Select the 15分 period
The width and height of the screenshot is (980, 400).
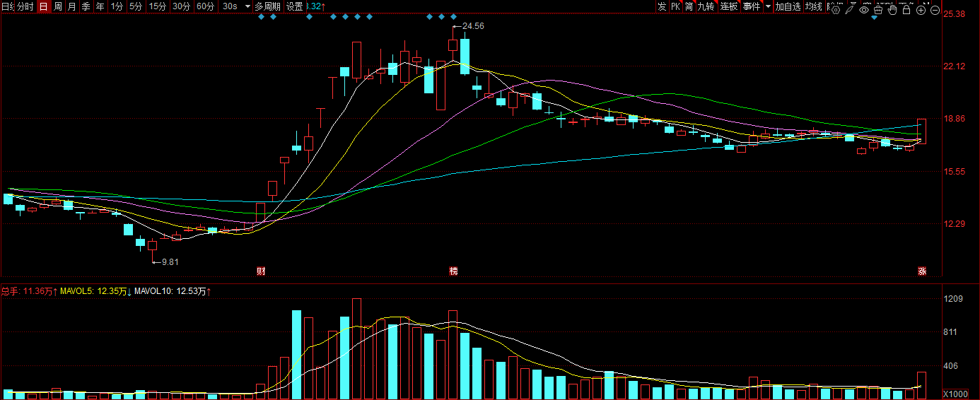point(158,6)
